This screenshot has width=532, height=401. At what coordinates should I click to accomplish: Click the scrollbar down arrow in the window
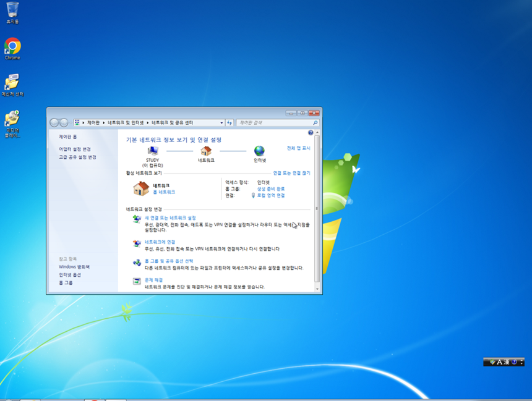(317, 289)
